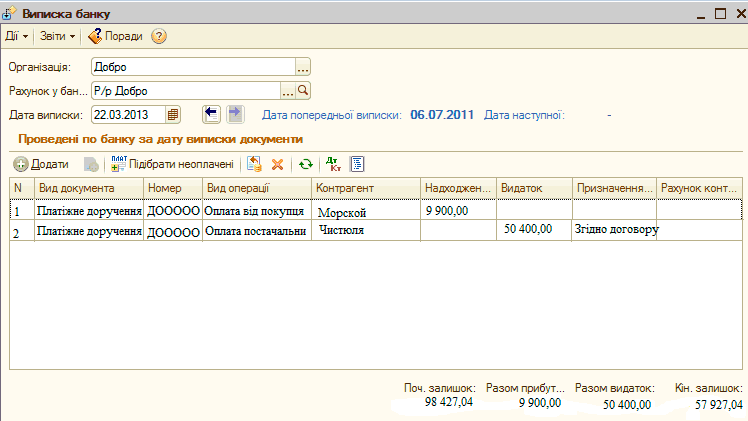Open the Організація selection ellipsis button
This screenshot has height=421, width=748.
[x=303, y=67]
